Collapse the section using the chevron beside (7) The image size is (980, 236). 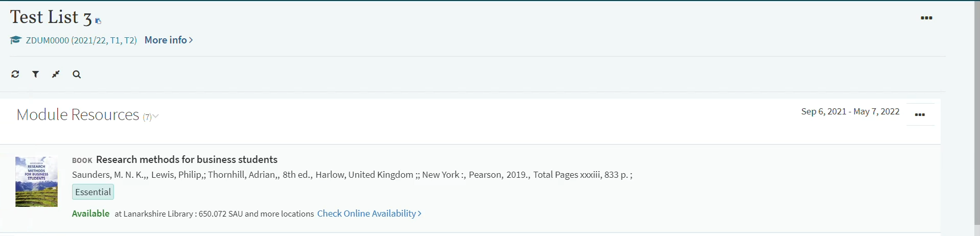155,116
